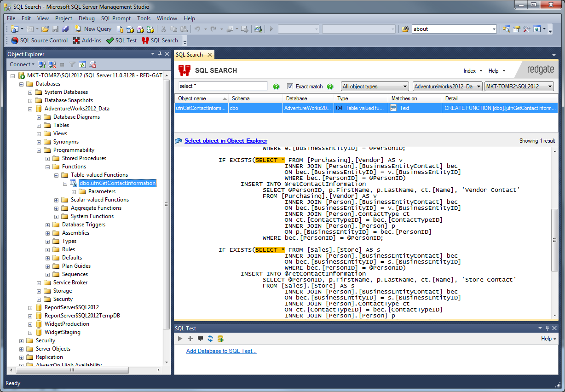Expand the Stored Procedures folder
This screenshot has width=565, height=392.
(48, 158)
